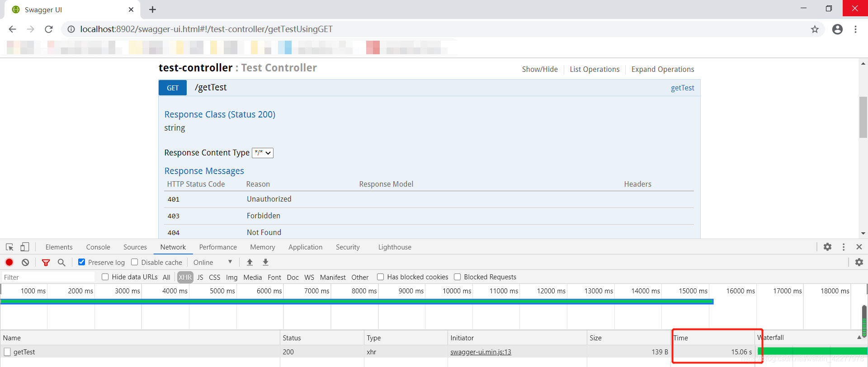The height and width of the screenshot is (367, 868).
Task: Click the Export HAR download arrow icon
Action: coord(266,262)
